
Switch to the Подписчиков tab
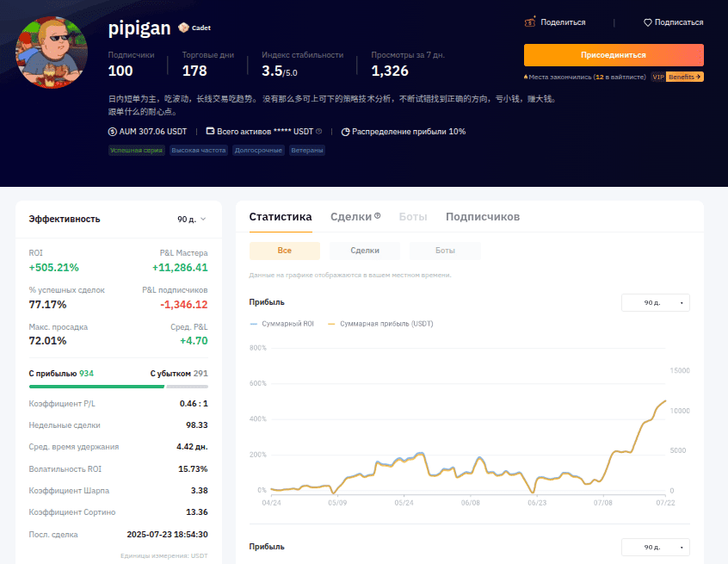click(483, 217)
